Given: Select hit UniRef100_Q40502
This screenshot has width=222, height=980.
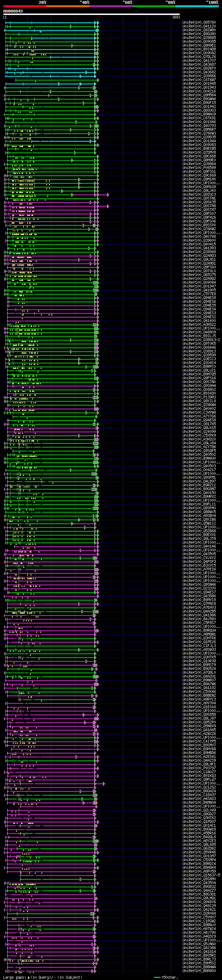Looking at the screenshot, I should (x=199, y=455).
